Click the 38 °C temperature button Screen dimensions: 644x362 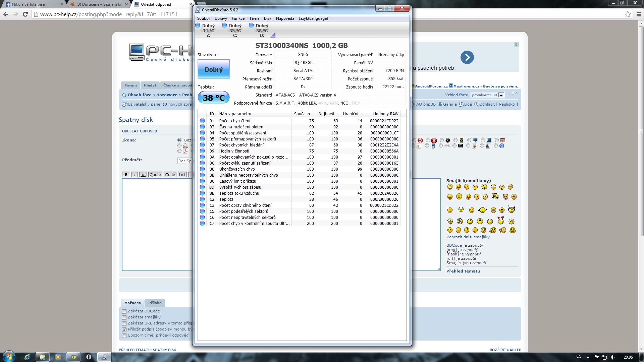(214, 98)
